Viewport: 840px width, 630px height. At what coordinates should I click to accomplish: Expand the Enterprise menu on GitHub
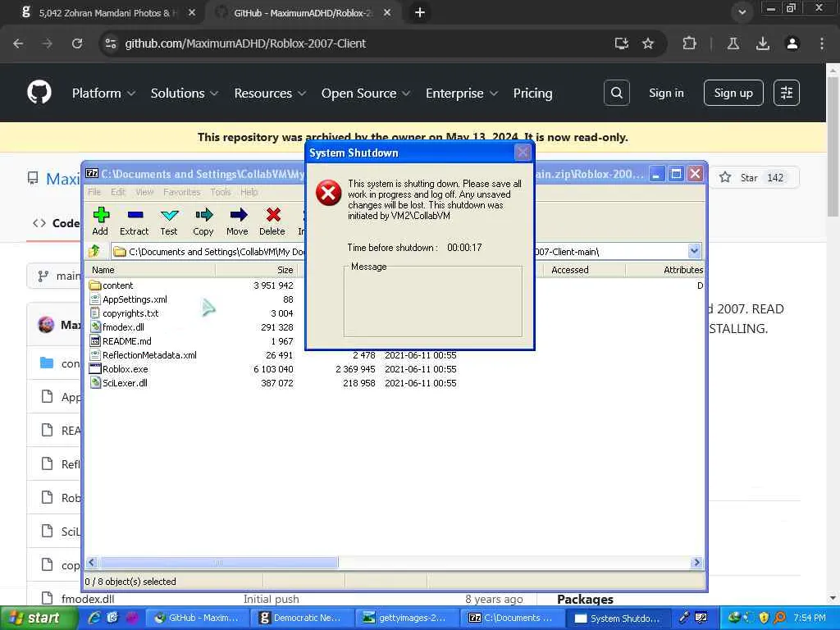[x=462, y=94]
